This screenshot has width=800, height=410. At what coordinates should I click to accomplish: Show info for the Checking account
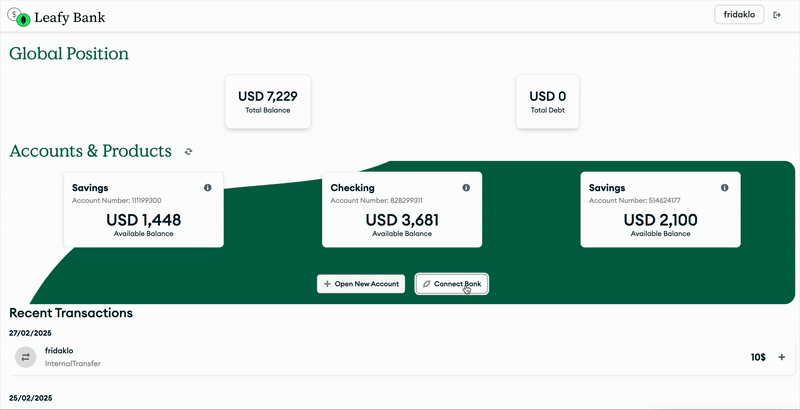point(466,188)
